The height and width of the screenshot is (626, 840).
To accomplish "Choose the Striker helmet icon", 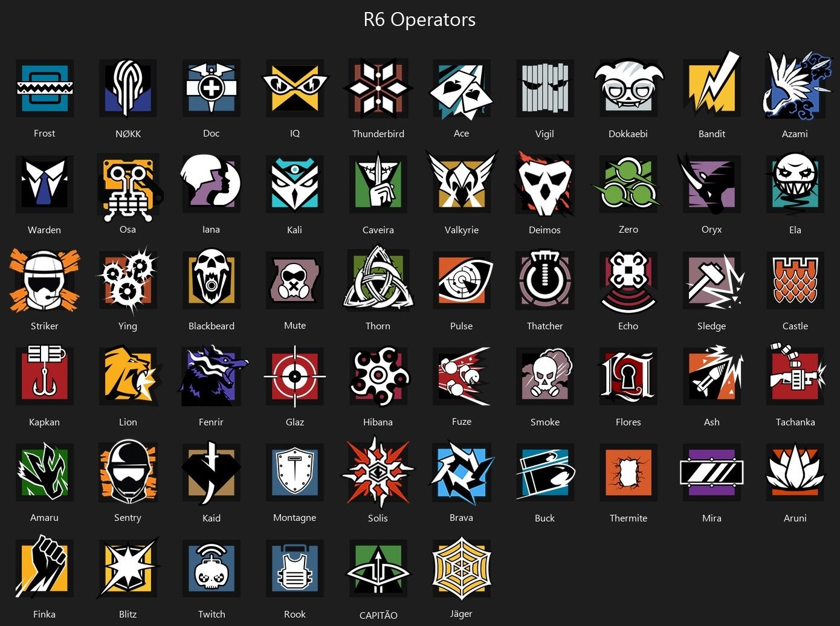I will (45, 280).
